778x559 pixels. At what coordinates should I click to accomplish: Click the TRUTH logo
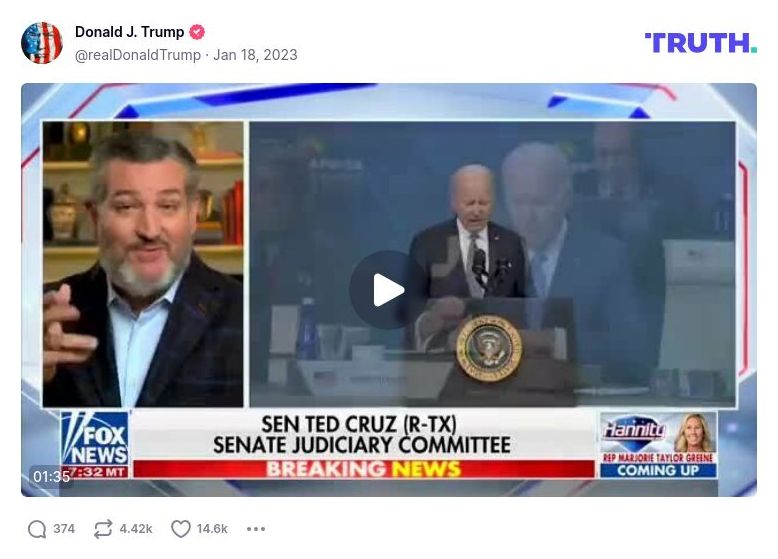701,43
